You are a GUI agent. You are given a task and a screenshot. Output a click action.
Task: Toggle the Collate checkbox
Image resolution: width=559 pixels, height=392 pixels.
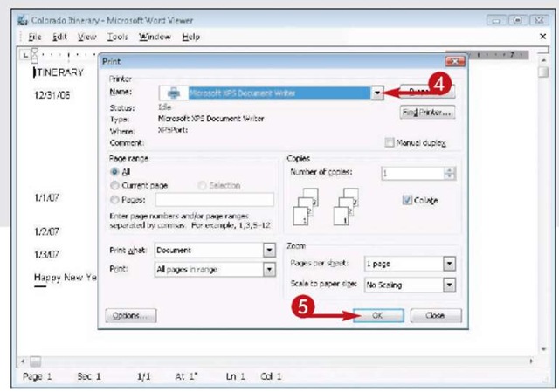coord(407,200)
